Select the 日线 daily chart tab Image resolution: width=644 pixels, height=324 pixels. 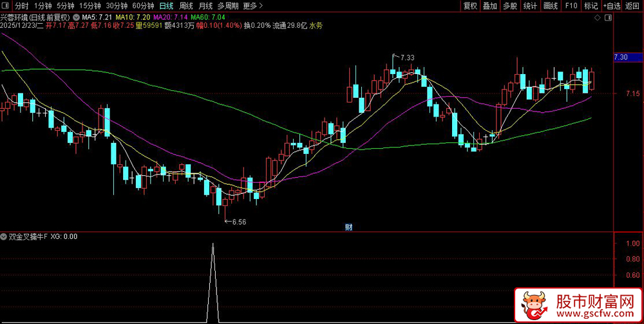click(166, 6)
